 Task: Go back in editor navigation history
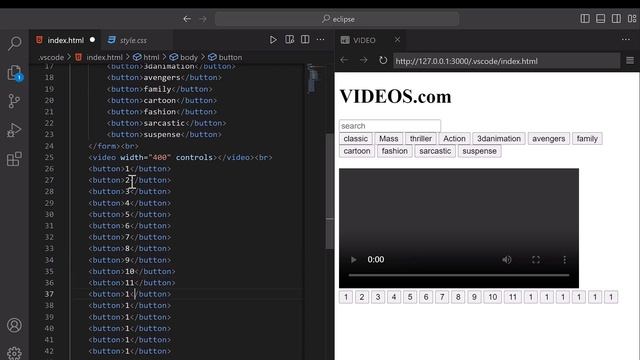click(x=187, y=19)
